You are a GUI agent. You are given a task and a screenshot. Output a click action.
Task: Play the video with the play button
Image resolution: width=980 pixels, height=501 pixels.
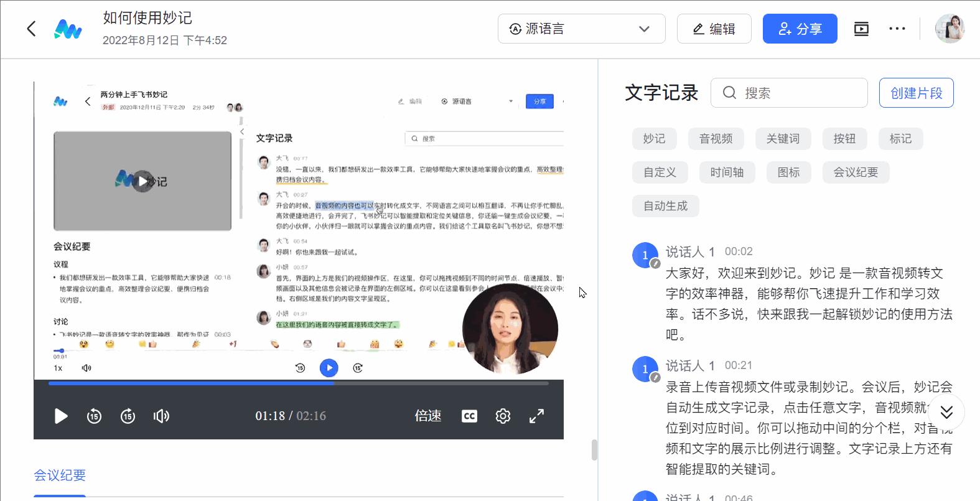tap(61, 416)
